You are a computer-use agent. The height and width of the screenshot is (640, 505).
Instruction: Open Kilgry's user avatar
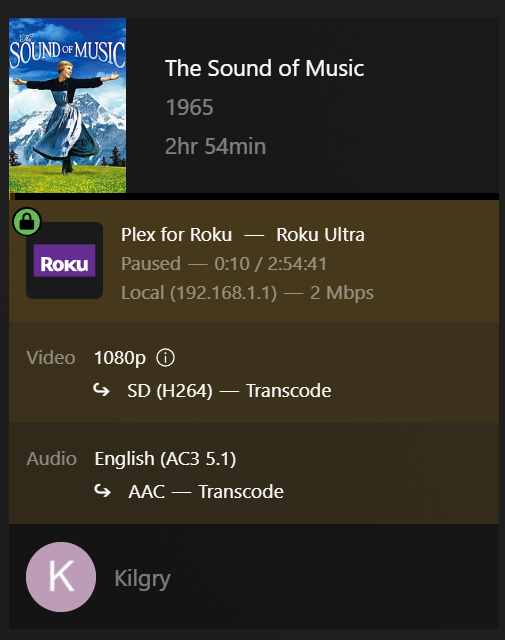click(x=61, y=577)
